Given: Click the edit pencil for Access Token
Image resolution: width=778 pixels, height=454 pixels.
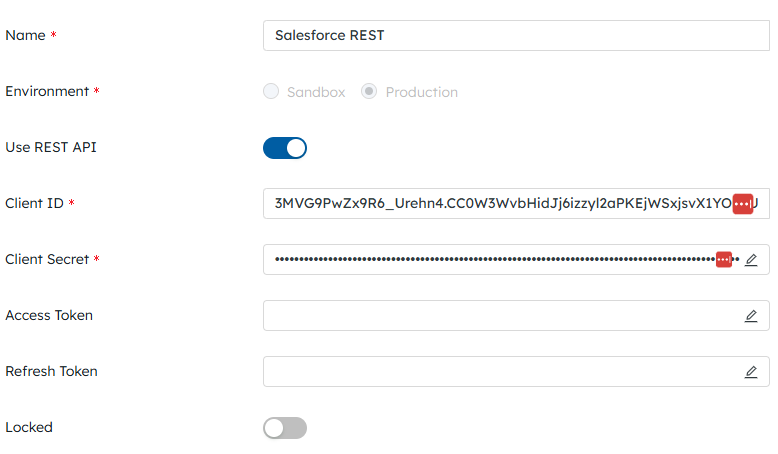Looking at the screenshot, I should [x=751, y=316].
